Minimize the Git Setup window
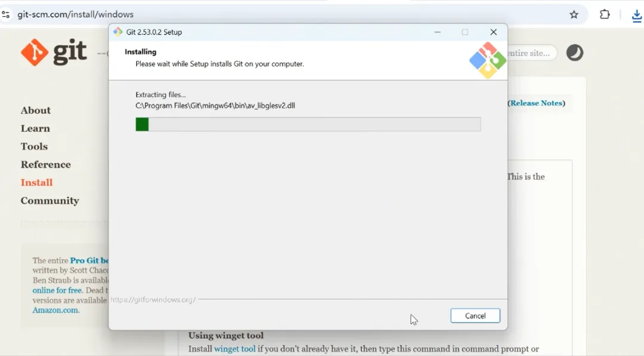Viewport: 644px width, 356px height. coord(438,32)
